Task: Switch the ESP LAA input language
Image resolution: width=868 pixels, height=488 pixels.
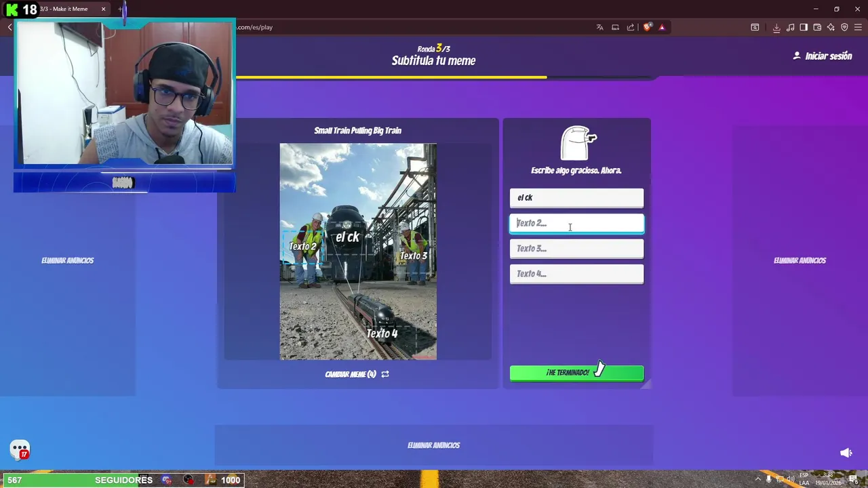Action: [x=804, y=479]
